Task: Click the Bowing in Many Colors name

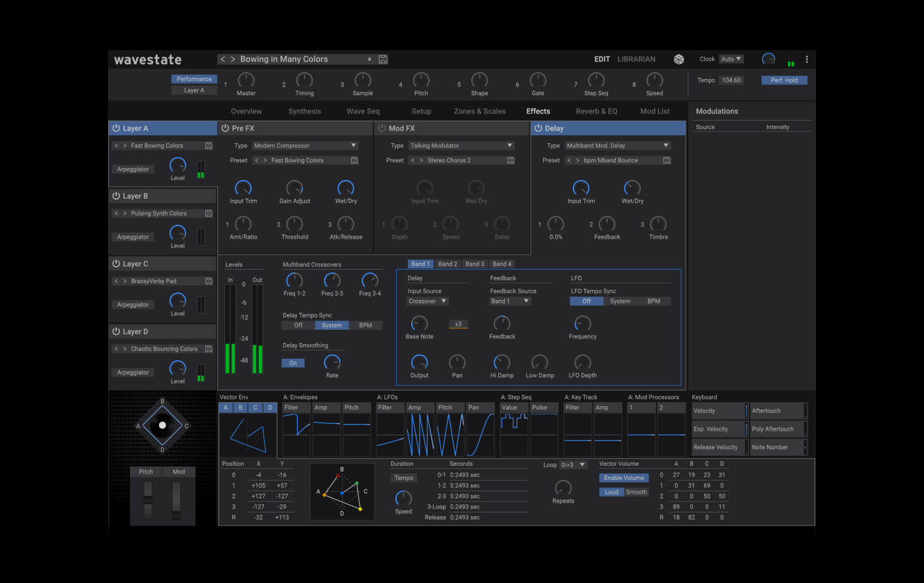Action: click(284, 59)
